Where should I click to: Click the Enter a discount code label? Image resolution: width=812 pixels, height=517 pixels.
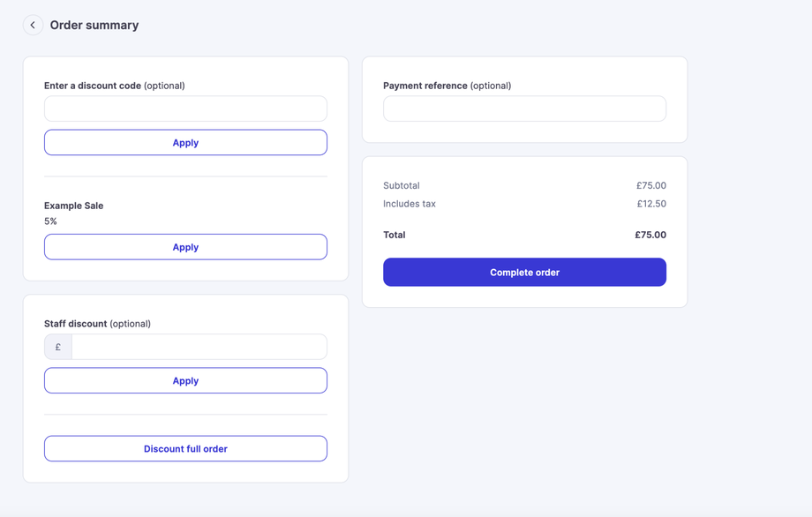(x=93, y=86)
